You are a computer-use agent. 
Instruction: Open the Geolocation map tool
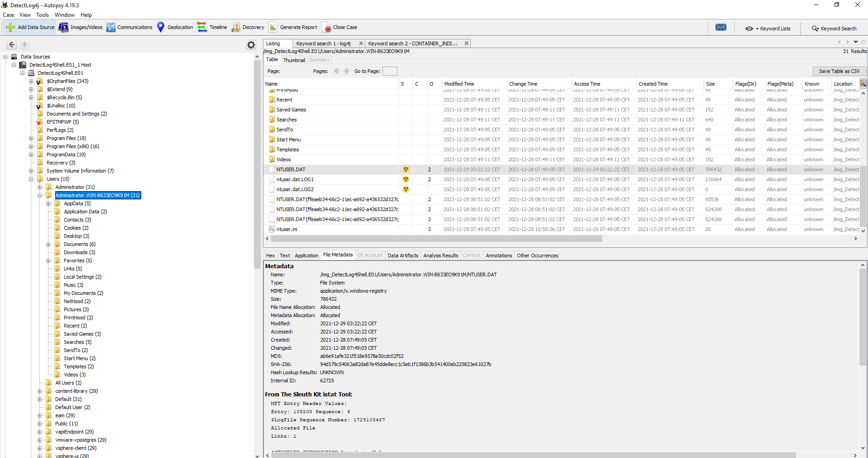161,27
